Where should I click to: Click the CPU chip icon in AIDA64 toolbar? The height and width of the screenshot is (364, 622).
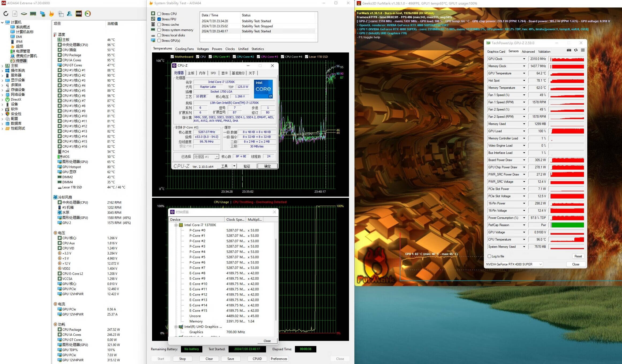(24, 14)
